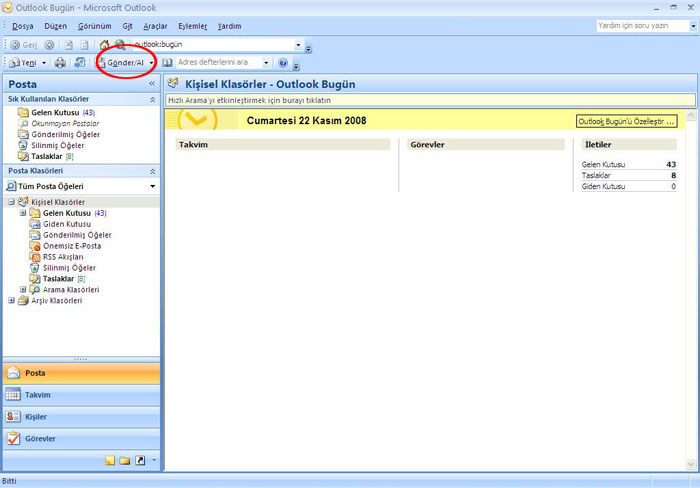Click the Yardım için soru yazın box

pyautogui.click(x=642, y=26)
